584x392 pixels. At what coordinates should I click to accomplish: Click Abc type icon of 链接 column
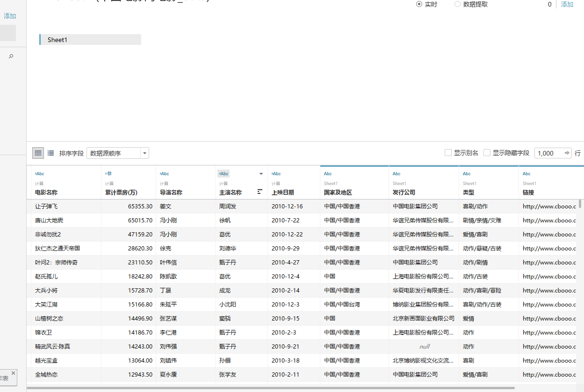526,174
